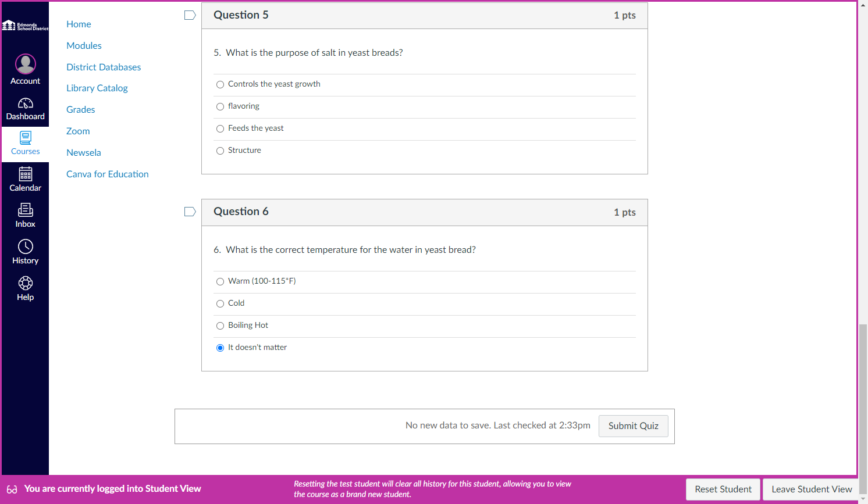Viewport: 868px width, 504px height.
Task: Click the Edmonds School District logo
Action: click(26, 26)
